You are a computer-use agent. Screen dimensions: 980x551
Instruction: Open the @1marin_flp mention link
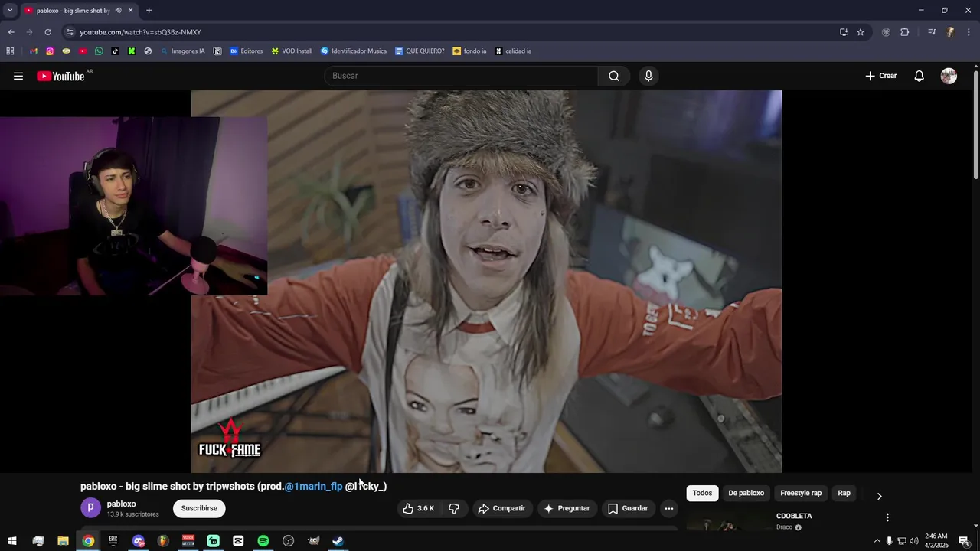click(x=313, y=486)
